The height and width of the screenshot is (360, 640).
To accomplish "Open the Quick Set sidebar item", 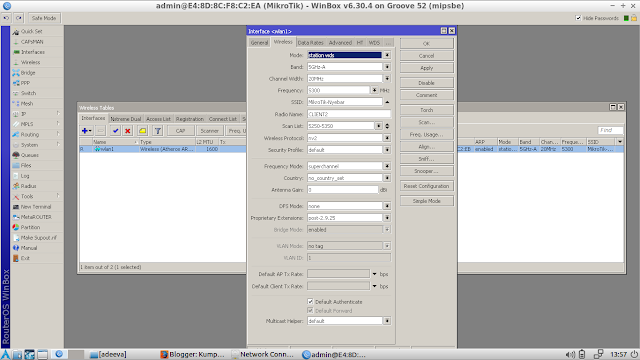I will tap(31, 31).
